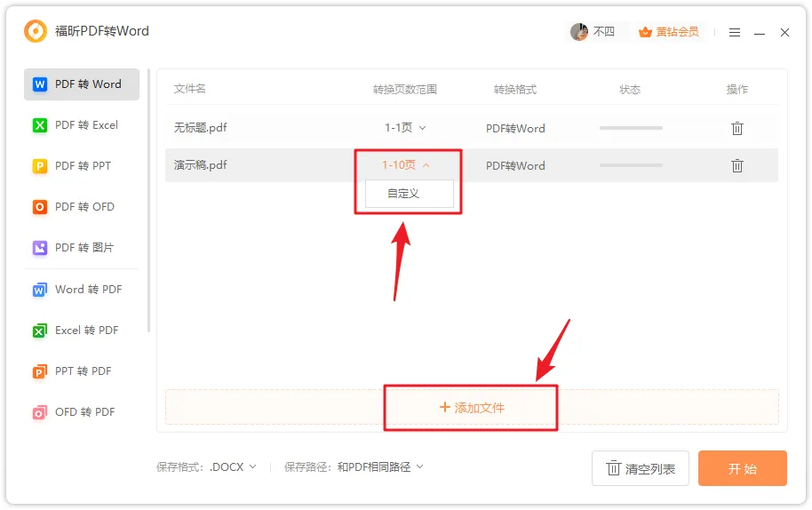This screenshot has width=812, height=510.
Task: Click the PDF 转 PPT yellow P icon
Action: (40, 166)
